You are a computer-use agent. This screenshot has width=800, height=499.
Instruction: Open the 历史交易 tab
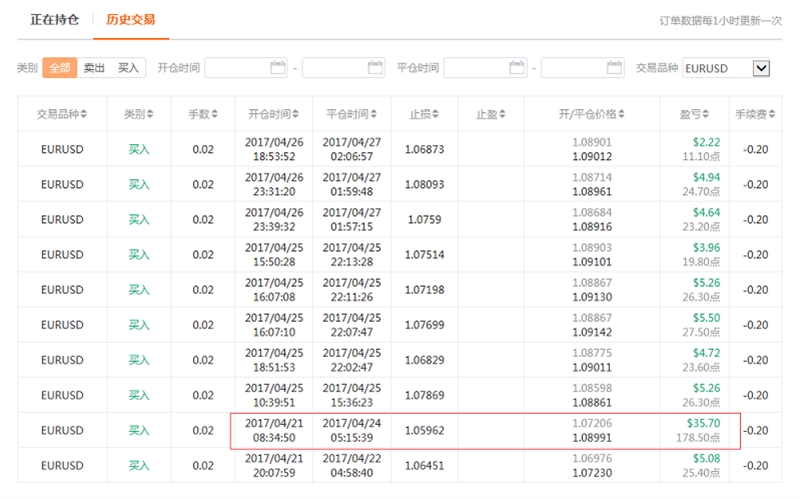tap(131, 20)
